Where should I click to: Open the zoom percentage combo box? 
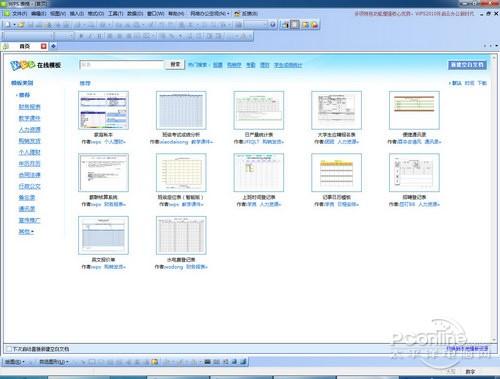coord(256,25)
